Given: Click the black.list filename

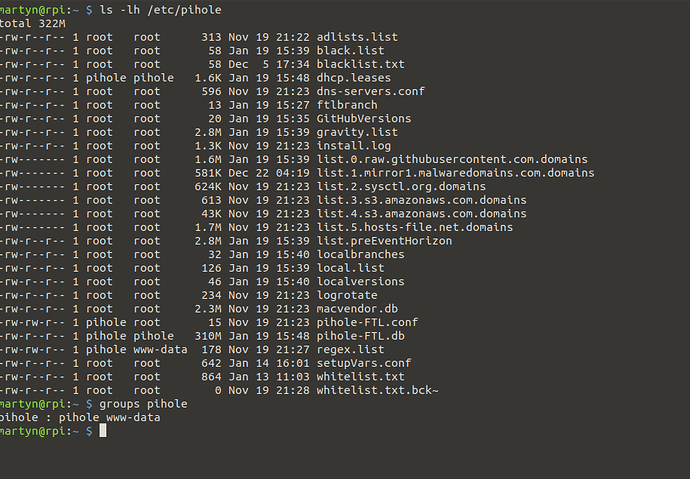Looking at the screenshot, I should pyautogui.click(x=350, y=50).
